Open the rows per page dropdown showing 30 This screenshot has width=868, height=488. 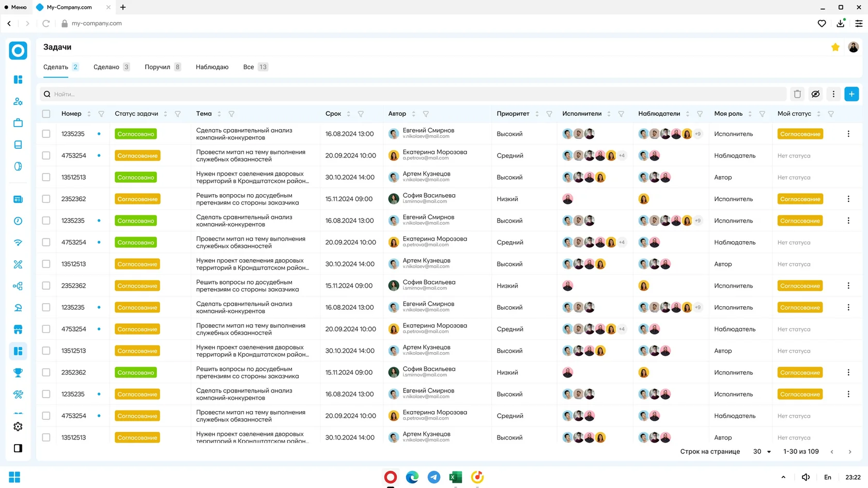(762, 451)
